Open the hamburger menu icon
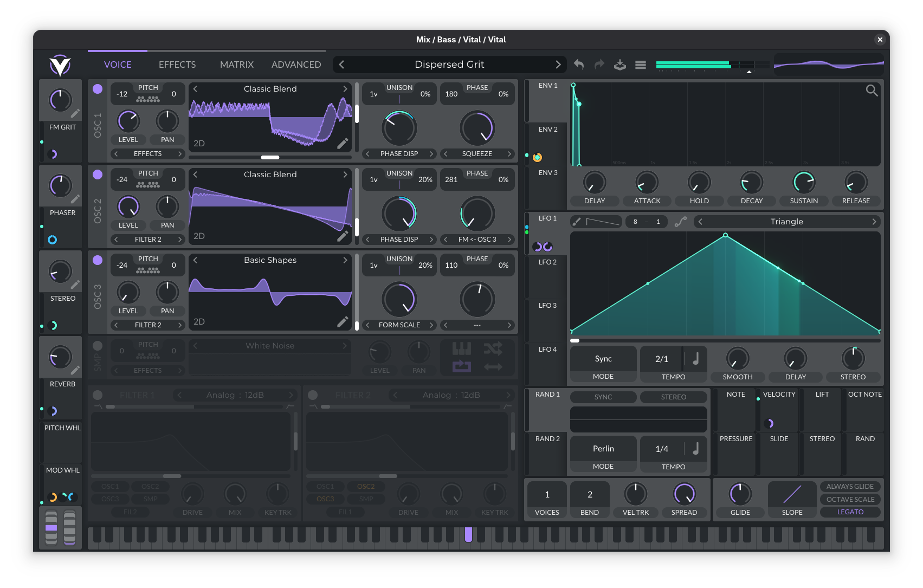The height and width of the screenshot is (588, 923). 641,65
